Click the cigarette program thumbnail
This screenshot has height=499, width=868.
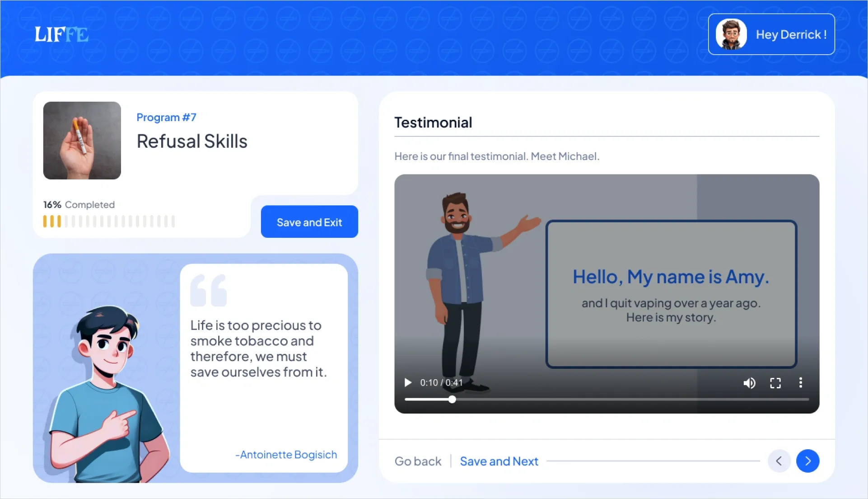[x=82, y=141]
